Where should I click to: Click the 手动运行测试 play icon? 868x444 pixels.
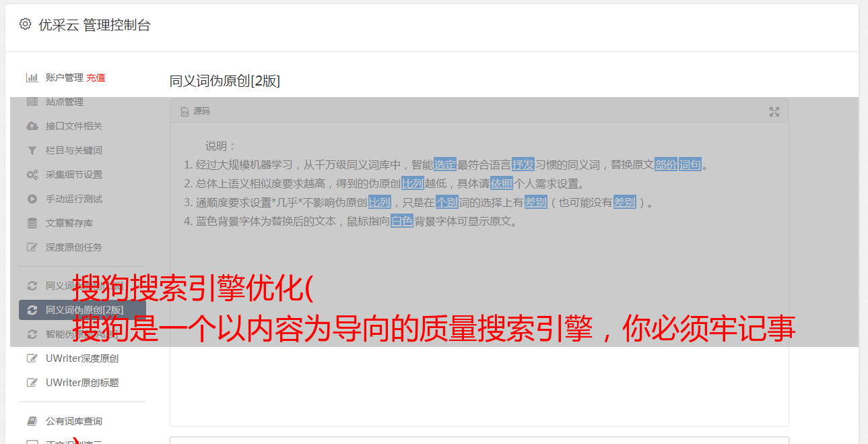tap(32, 199)
